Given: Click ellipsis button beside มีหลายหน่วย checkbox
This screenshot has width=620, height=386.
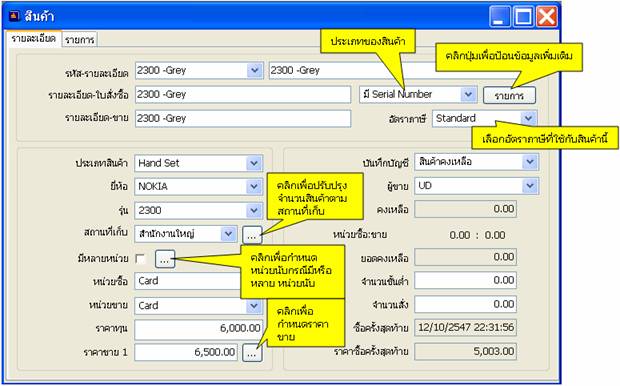Looking at the screenshot, I should tap(165, 259).
